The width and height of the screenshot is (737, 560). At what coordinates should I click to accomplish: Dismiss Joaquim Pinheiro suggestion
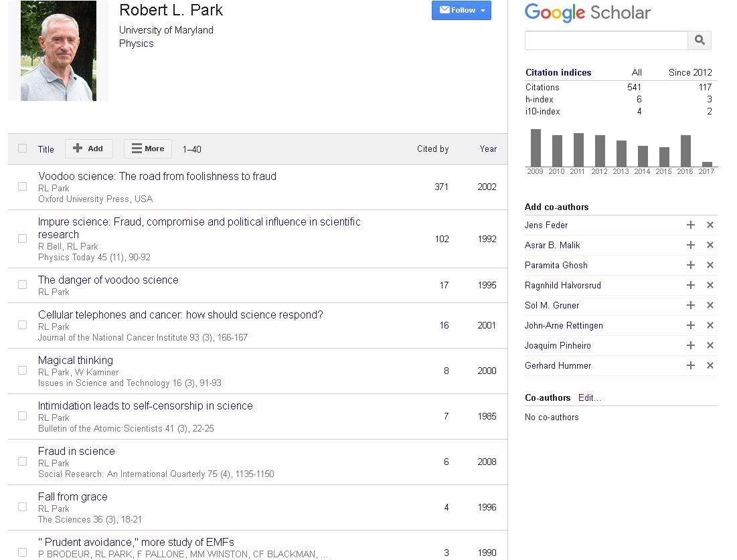710,345
